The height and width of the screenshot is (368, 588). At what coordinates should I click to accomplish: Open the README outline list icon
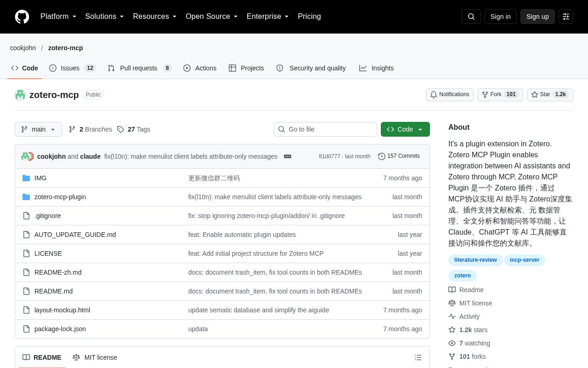418,357
